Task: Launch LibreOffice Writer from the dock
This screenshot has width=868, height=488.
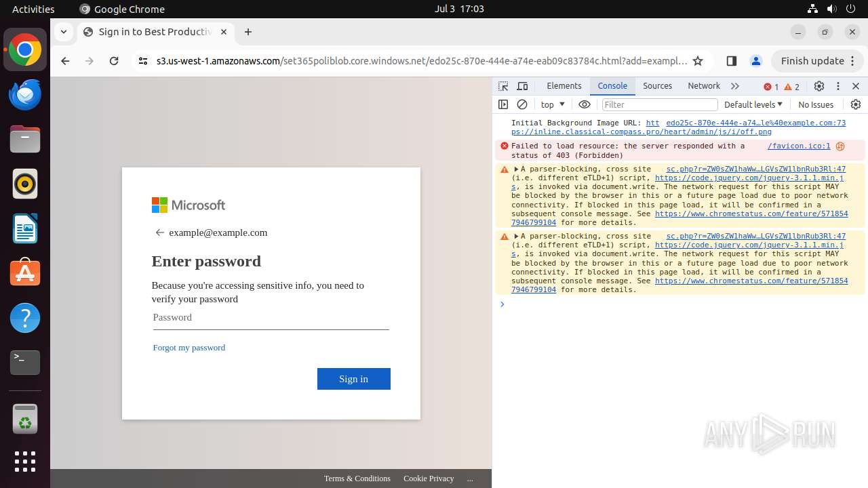Action: (25, 228)
